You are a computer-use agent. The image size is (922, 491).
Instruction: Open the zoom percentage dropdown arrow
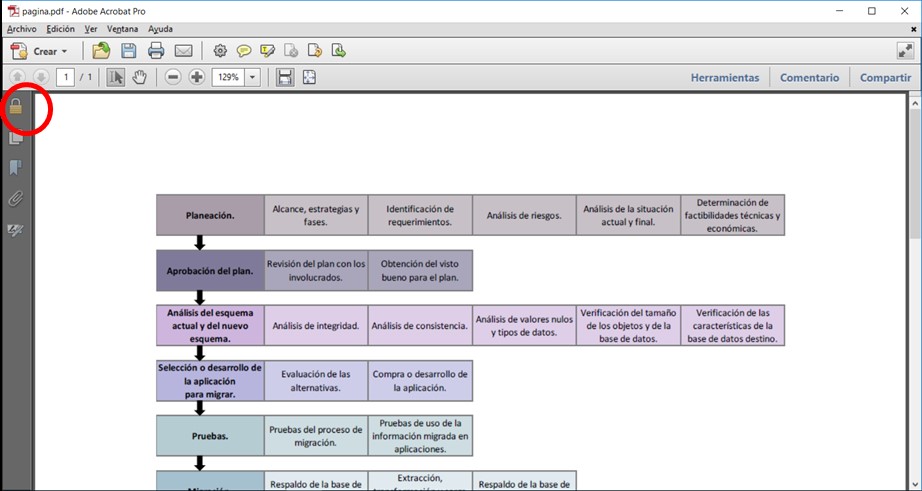tap(252, 77)
